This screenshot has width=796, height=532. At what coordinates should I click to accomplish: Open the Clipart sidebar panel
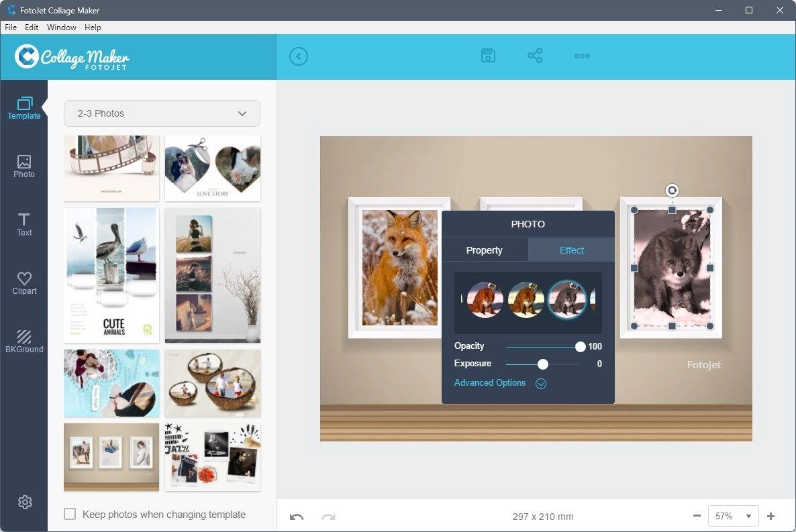point(24,283)
